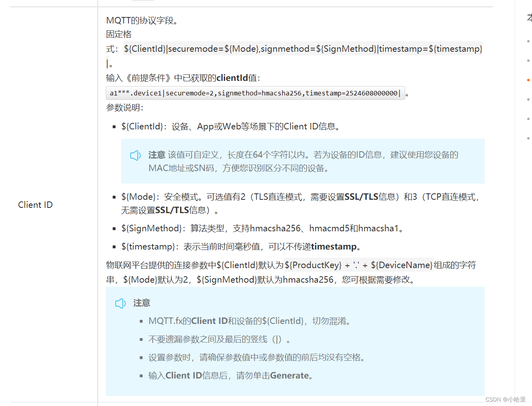Select the Client ID row label

(35, 205)
